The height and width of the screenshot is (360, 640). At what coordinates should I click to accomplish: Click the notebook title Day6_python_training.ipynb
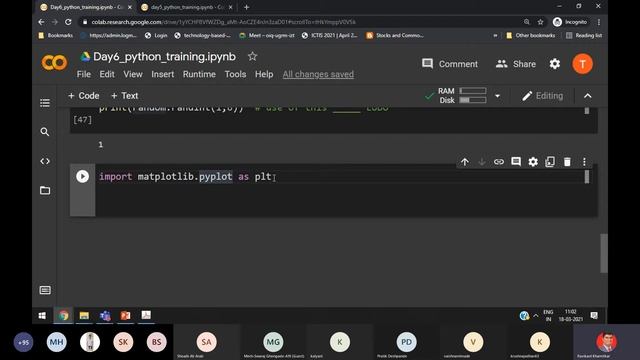pos(164,57)
